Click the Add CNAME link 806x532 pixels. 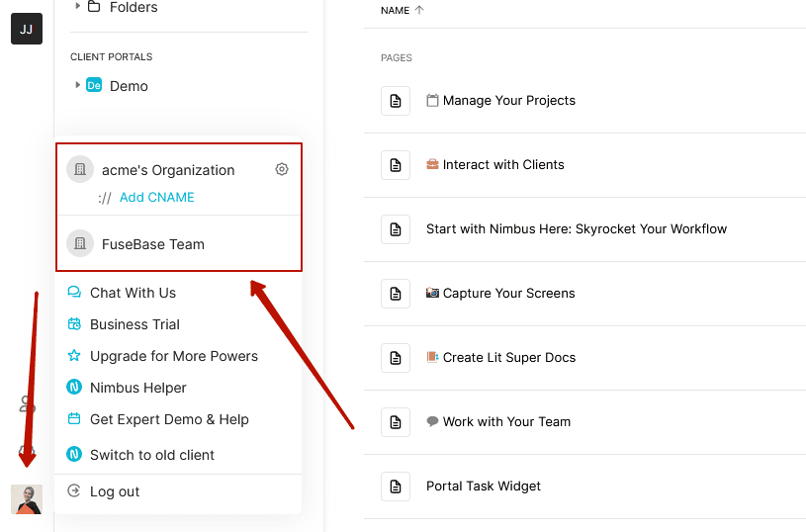coord(156,197)
